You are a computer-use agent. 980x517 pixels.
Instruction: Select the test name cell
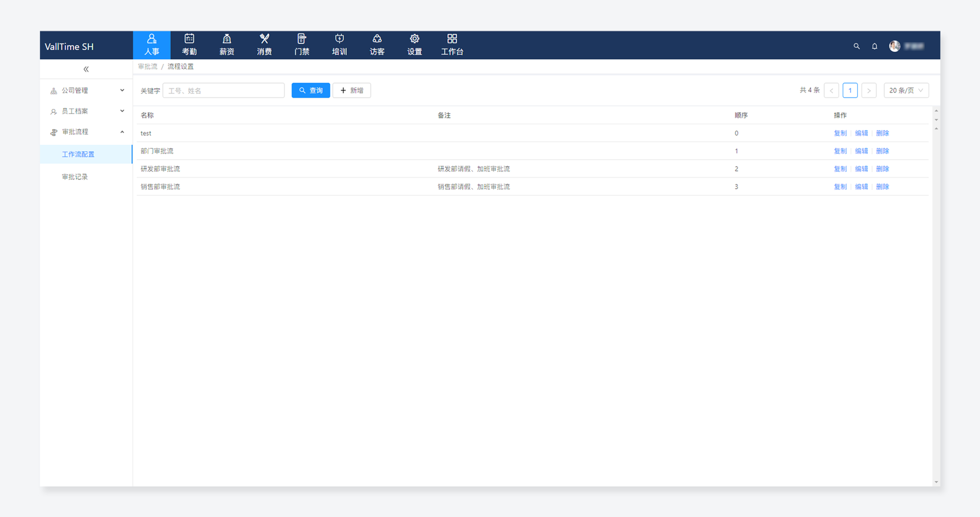146,133
